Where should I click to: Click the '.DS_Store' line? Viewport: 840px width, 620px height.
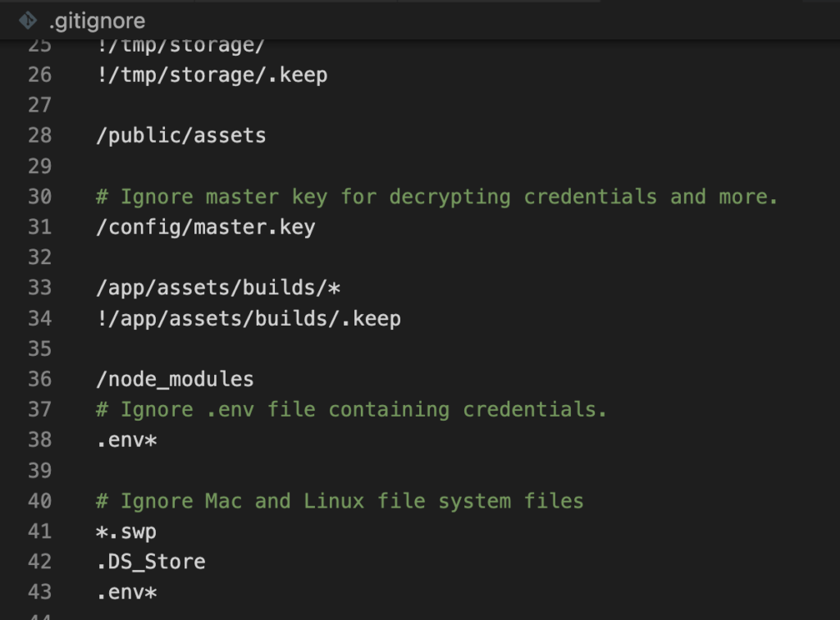(151, 562)
